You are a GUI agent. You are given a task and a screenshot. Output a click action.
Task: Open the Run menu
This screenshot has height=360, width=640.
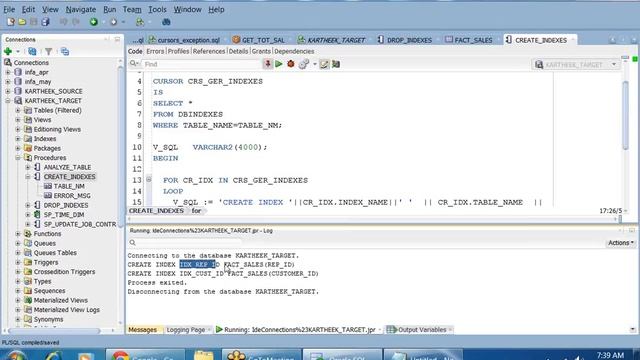[x=109, y=9]
